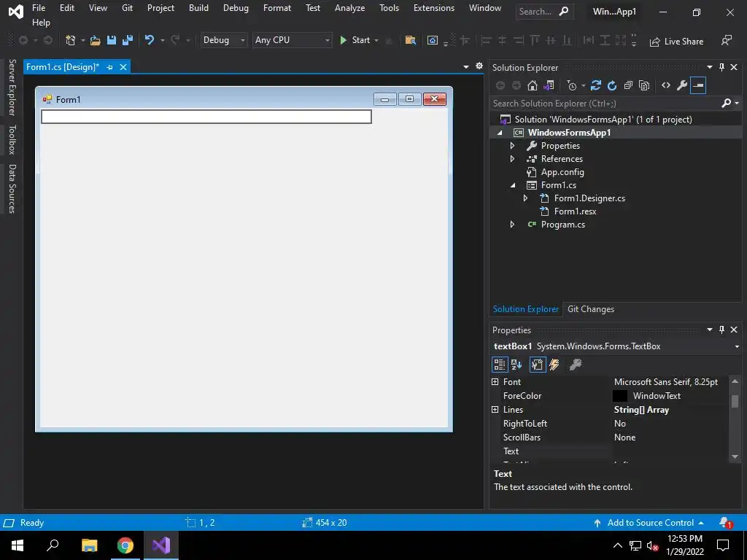Open the Toolbox side tab

point(12,139)
